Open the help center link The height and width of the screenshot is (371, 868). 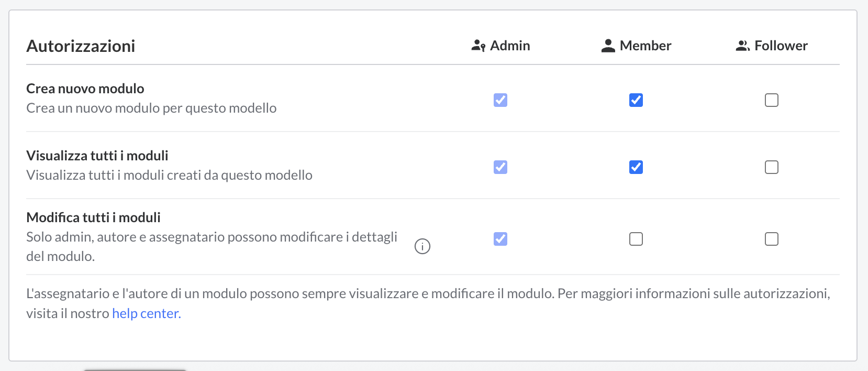(x=146, y=313)
